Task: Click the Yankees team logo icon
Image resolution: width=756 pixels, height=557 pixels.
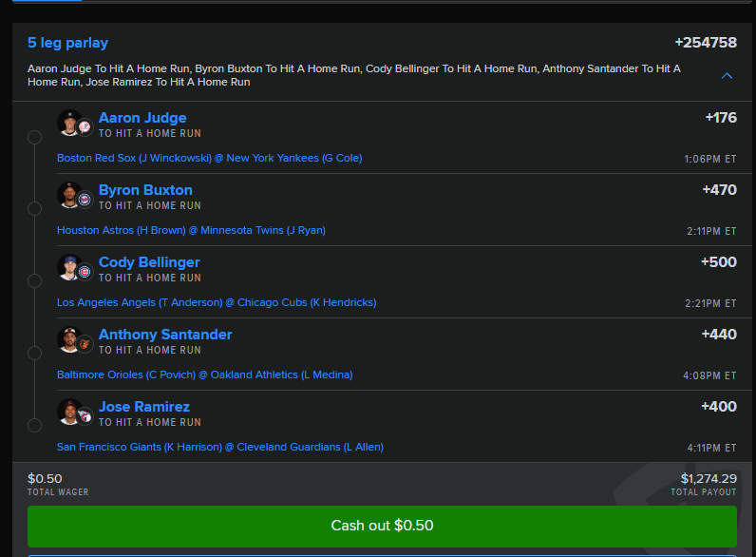Action: coord(85,127)
